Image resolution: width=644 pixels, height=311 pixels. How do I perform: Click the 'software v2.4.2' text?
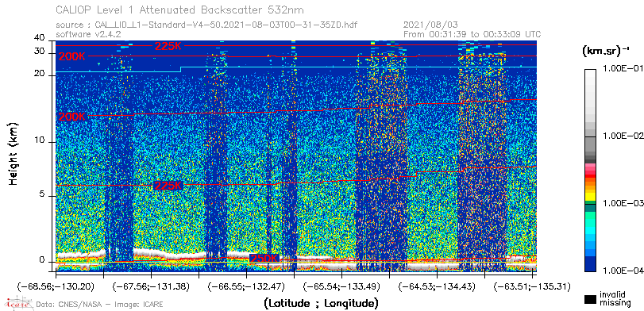[88, 34]
